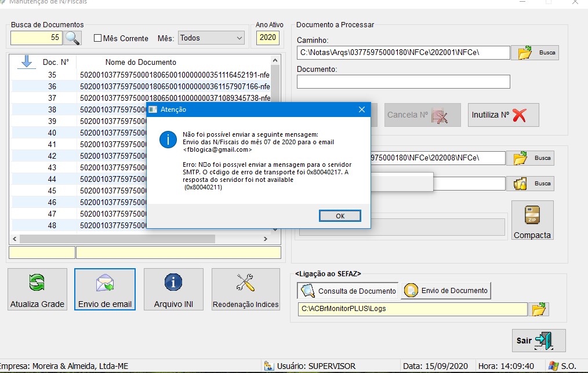
Task: Click the magnifier search icon beside document number
Action: click(x=72, y=38)
